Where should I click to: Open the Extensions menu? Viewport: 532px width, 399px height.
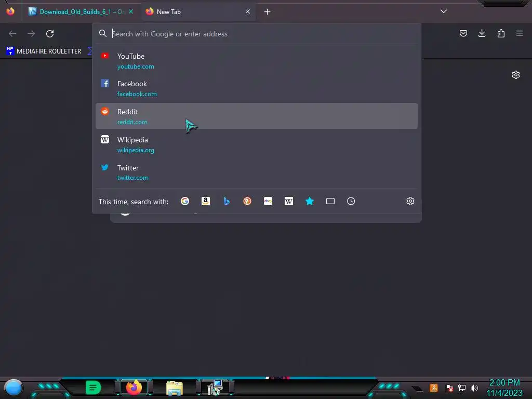(501, 33)
